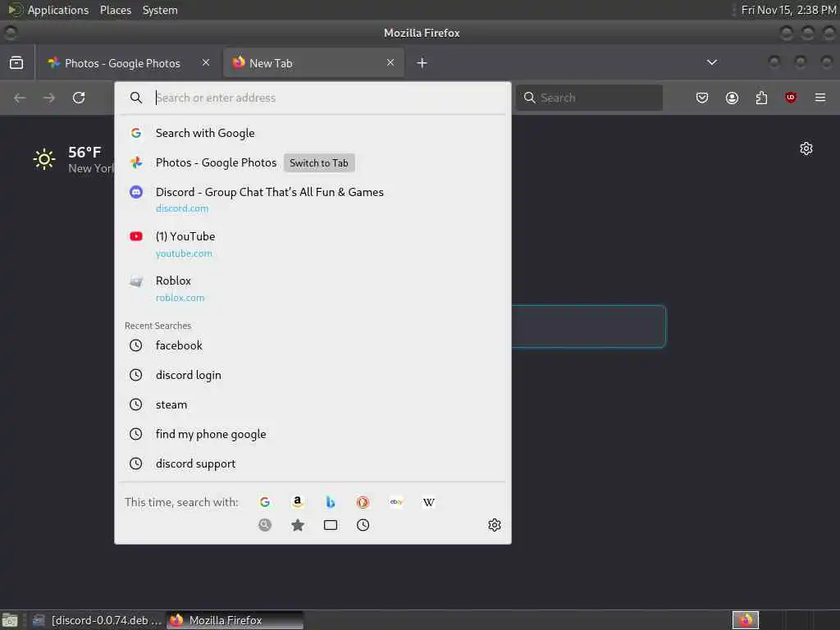840x630 pixels.
Task: Reload the current page
Action: [79, 98]
